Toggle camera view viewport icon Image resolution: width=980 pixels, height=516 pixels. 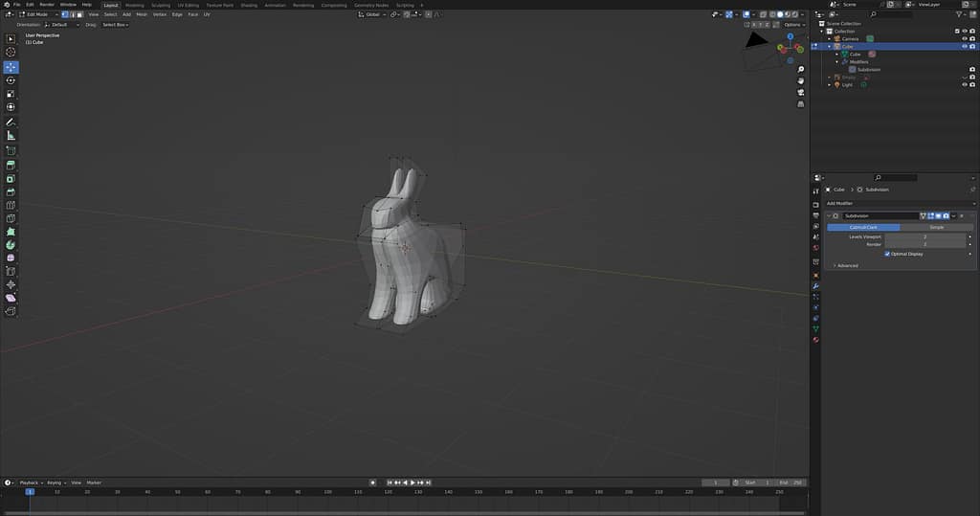pyautogui.click(x=800, y=93)
